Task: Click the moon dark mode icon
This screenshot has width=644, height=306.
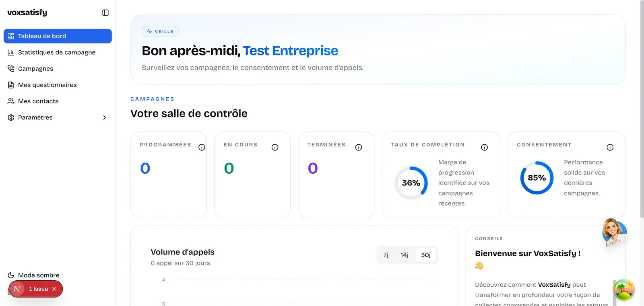Action: [x=11, y=275]
